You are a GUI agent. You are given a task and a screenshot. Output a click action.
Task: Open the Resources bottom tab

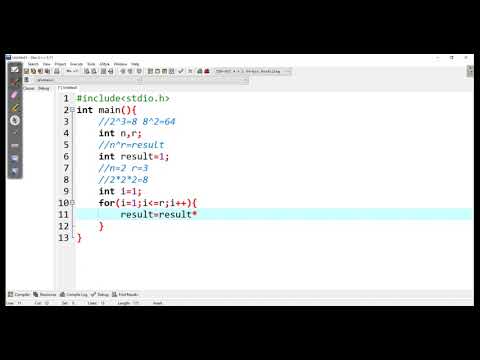tap(45, 294)
